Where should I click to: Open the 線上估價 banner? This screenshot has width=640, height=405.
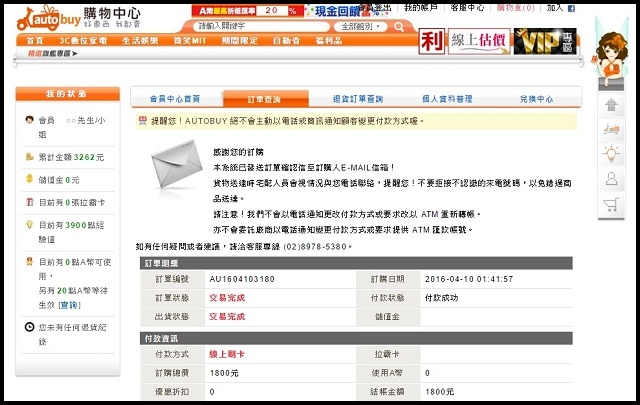pos(479,41)
